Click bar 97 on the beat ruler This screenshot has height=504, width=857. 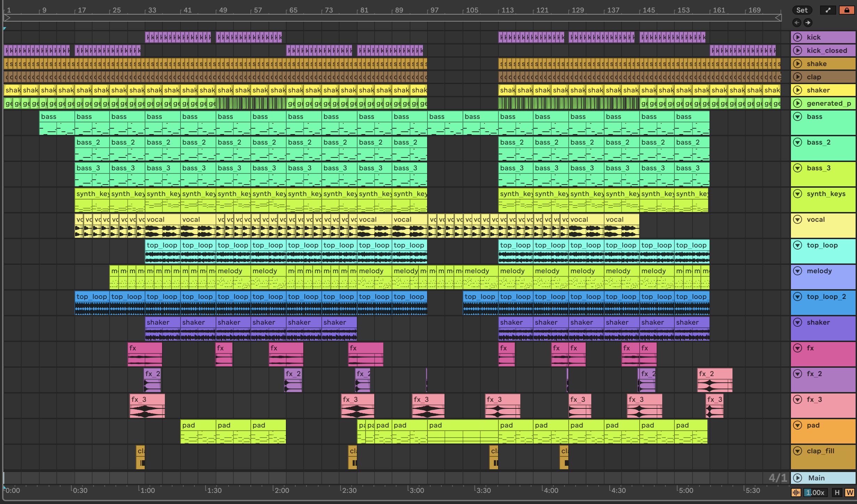pyautogui.click(x=434, y=10)
